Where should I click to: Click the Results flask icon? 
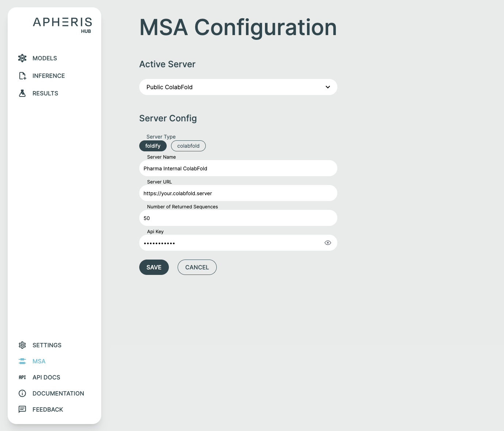pos(22,93)
